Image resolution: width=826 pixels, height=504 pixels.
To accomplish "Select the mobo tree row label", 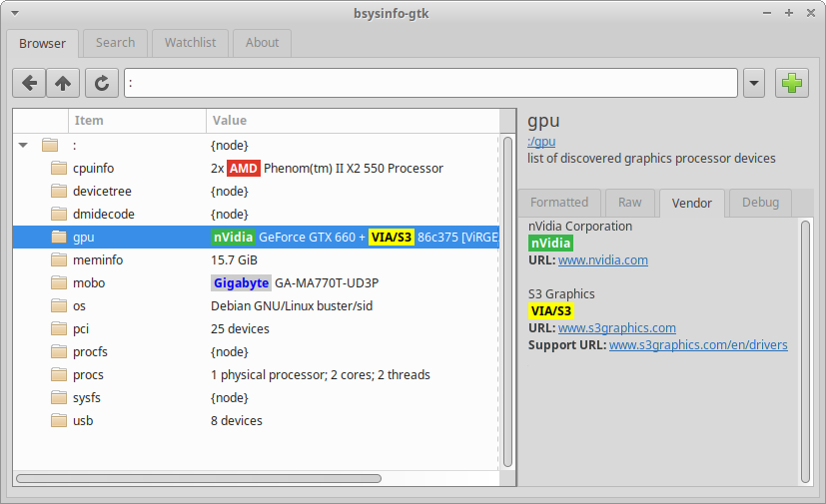I will click(x=89, y=282).
